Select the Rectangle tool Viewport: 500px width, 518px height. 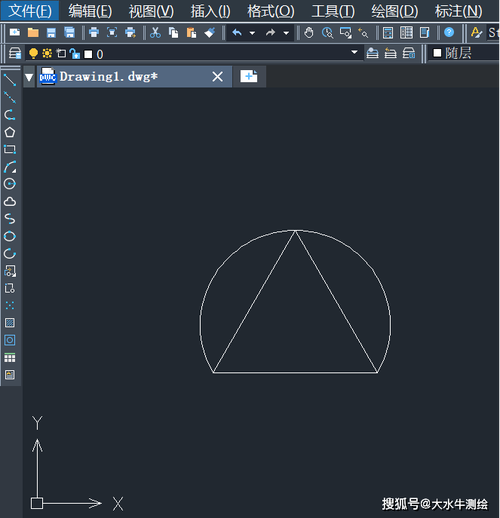[10, 149]
